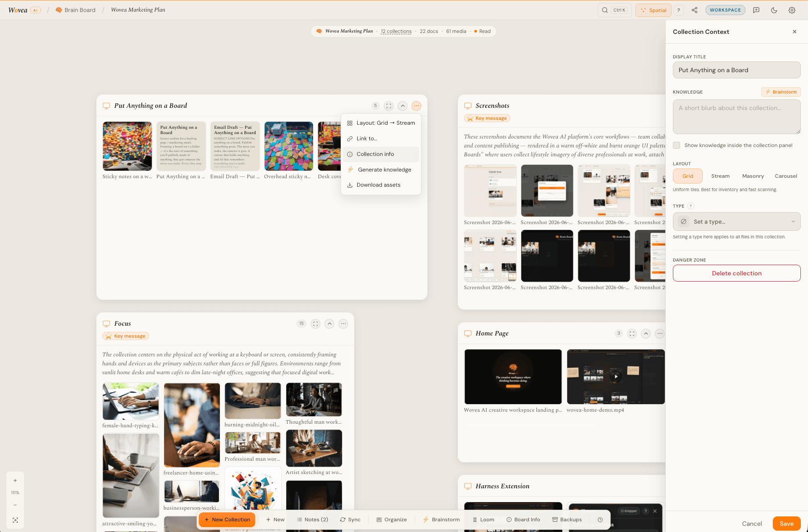Choose Collection info menu item
The image size is (808, 532).
coord(381,154)
